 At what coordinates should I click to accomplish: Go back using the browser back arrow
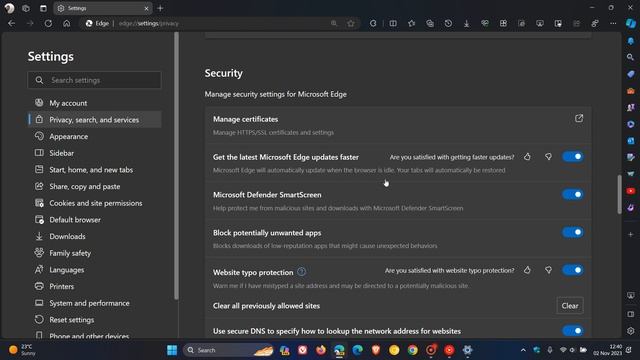11,24
